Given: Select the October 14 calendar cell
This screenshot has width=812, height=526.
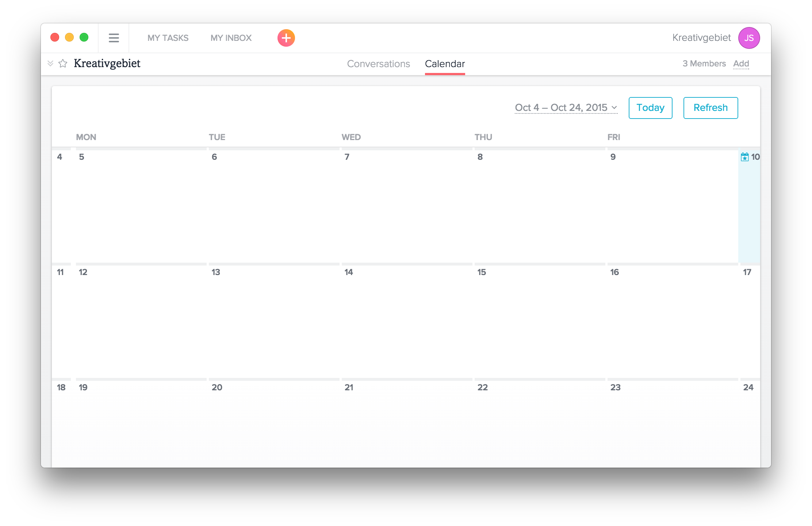Looking at the screenshot, I should point(407,321).
